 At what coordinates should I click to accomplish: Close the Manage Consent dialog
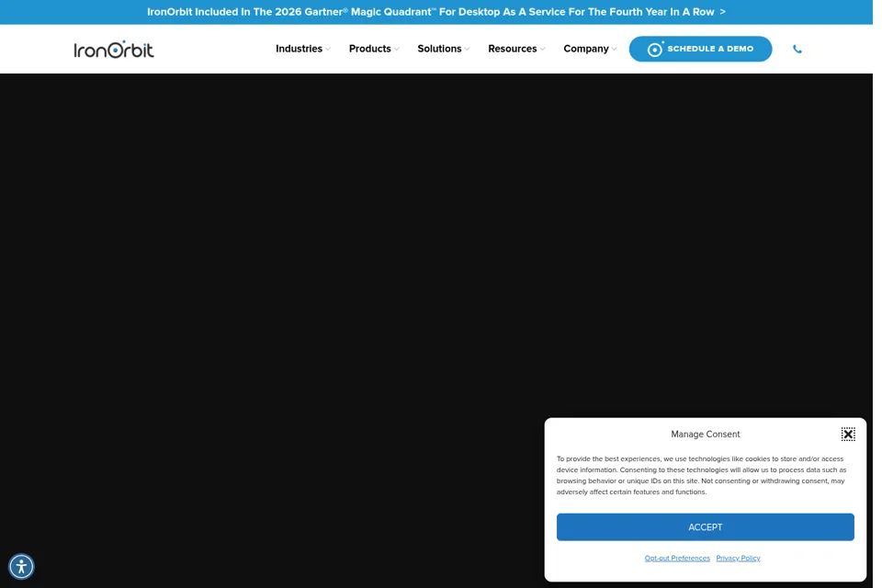pos(848,434)
